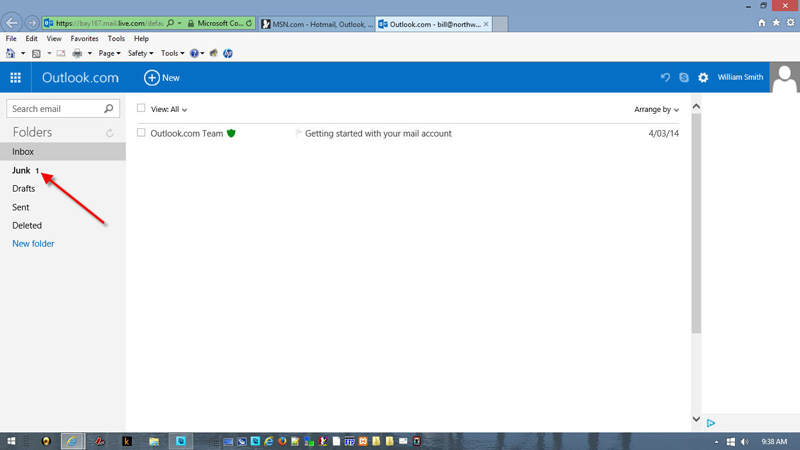This screenshot has width=800, height=450.
Task: Click Firefox icon in taskbar
Action: (282, 441)
